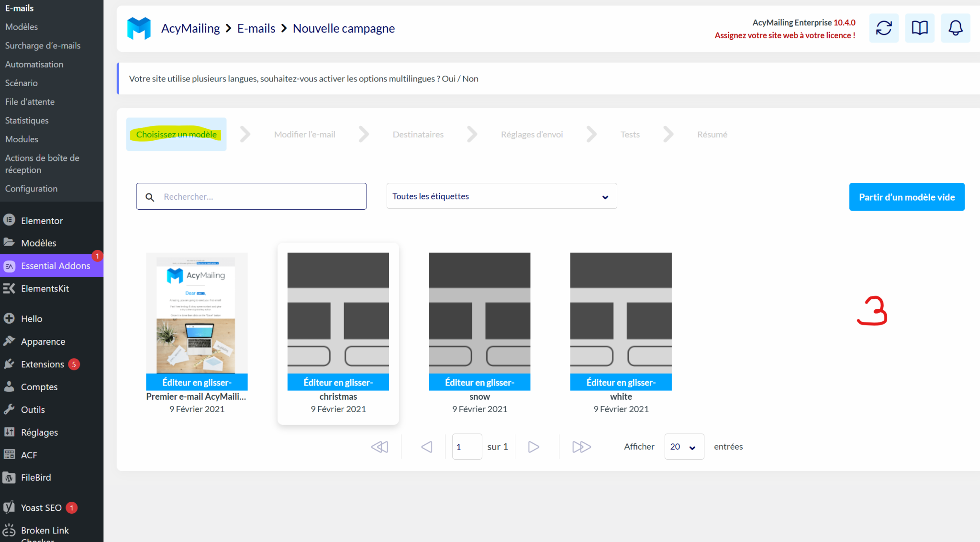Image resolution: width=980 pixels, height=542 pixels.
Task: Click the E-mails breadcrumb link
Action: [256, 28]
